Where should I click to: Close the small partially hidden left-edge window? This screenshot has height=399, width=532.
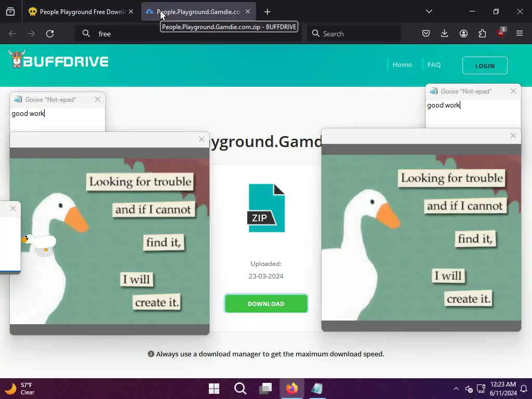coord(13,208)
